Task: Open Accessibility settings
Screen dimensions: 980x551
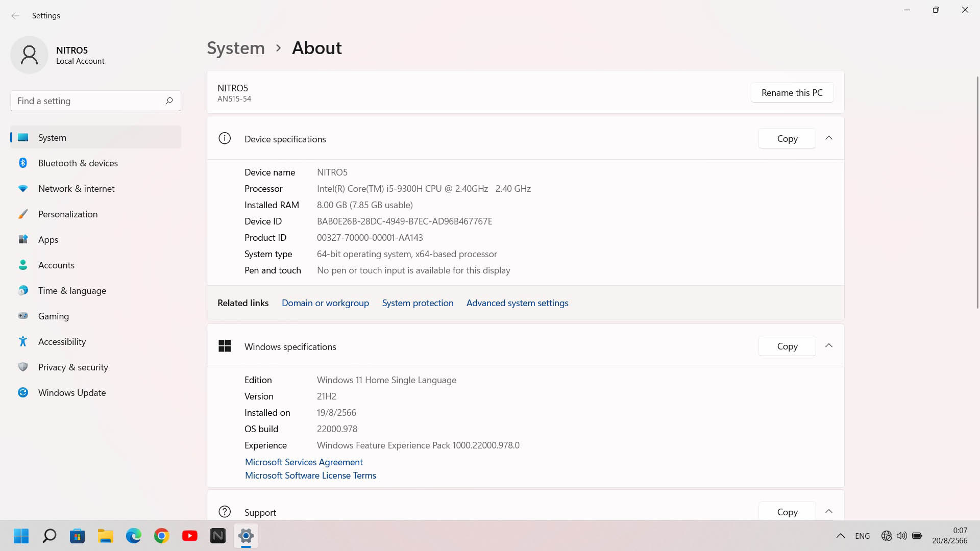Action: (x=95, y=341)
